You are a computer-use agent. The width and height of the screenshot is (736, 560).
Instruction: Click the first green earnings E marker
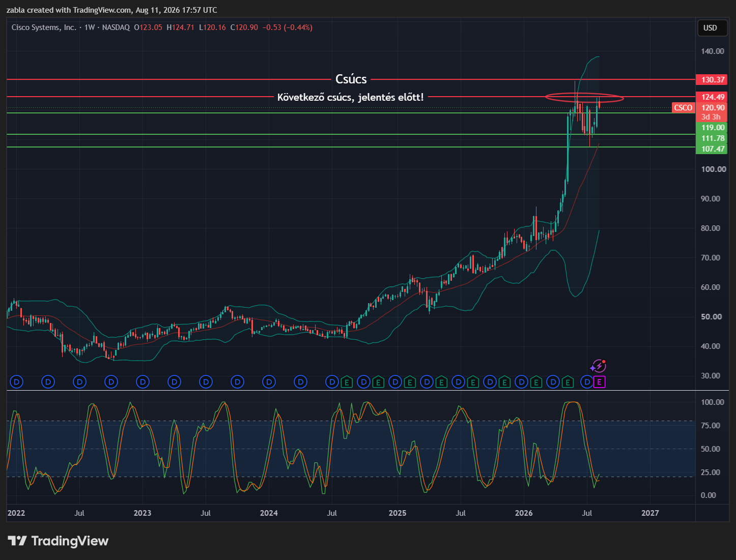click(x=347, y=381)
